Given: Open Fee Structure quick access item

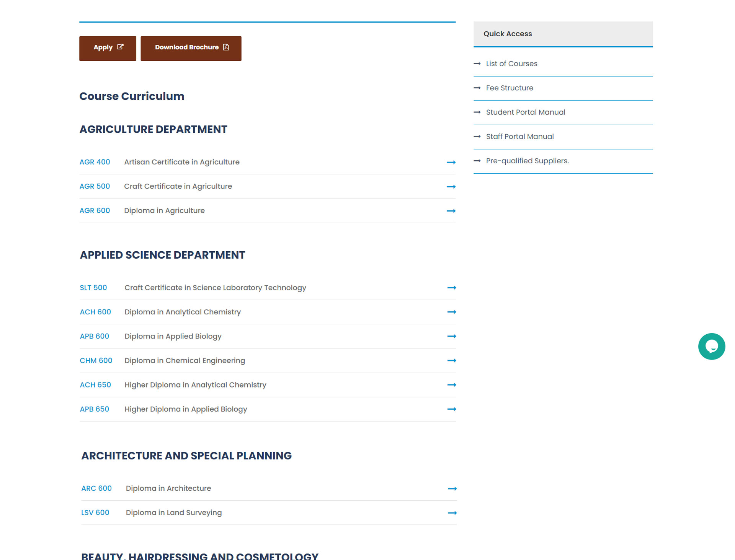Looking at the screenshot, I should click(x=509, y=88).
